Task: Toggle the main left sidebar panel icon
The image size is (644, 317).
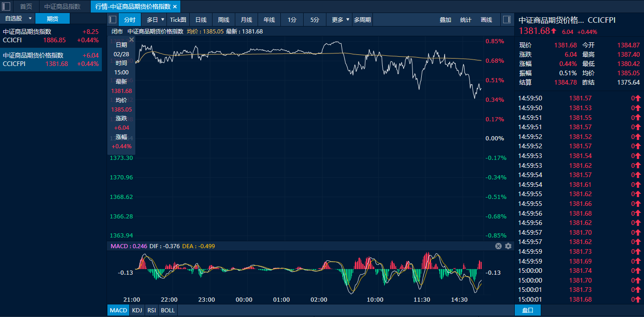Action: click(x=7, y=7)
